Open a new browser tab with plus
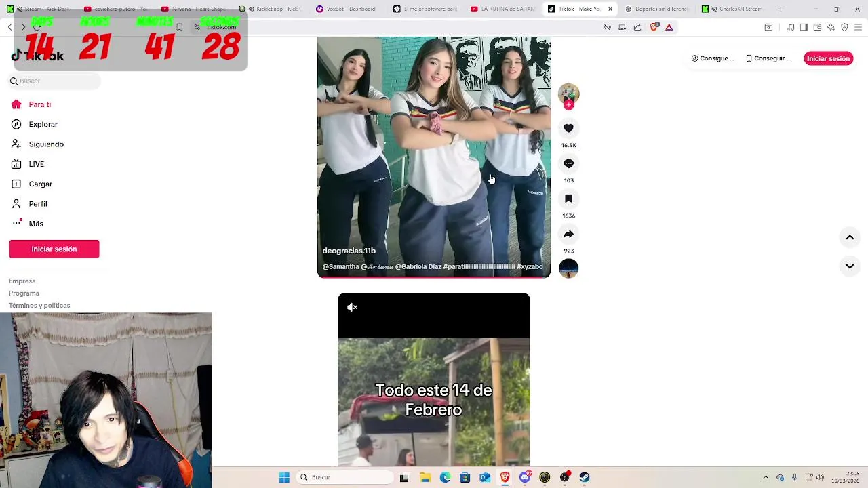 781,9
